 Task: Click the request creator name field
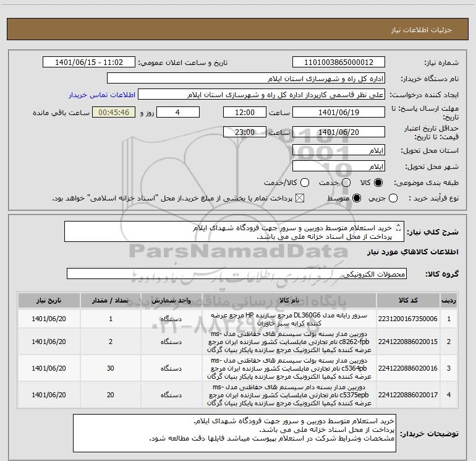click(x=261, y=95)
